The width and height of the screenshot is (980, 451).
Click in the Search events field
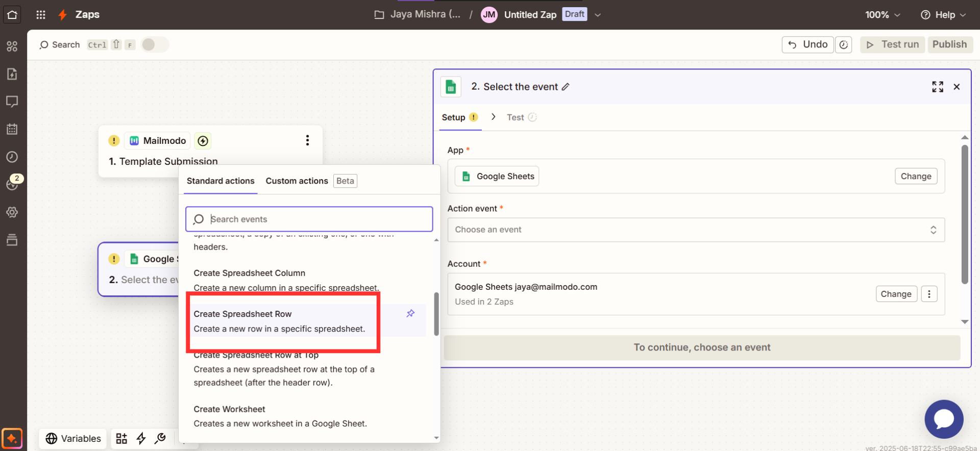309,219
